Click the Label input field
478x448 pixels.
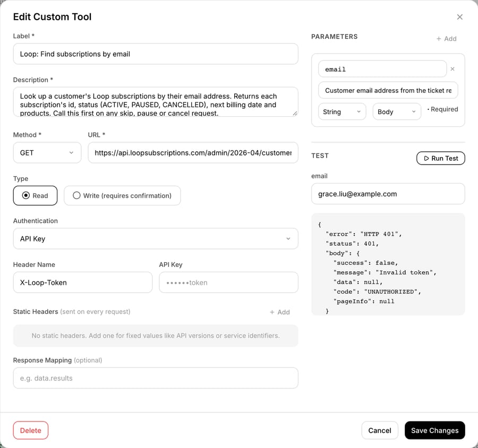pos(156,54)
